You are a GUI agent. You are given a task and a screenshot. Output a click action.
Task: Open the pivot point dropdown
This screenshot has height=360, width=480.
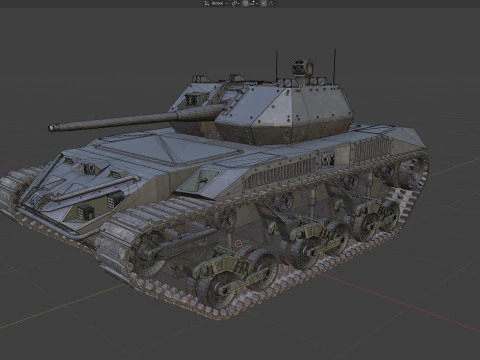click(x=236, y=3)
